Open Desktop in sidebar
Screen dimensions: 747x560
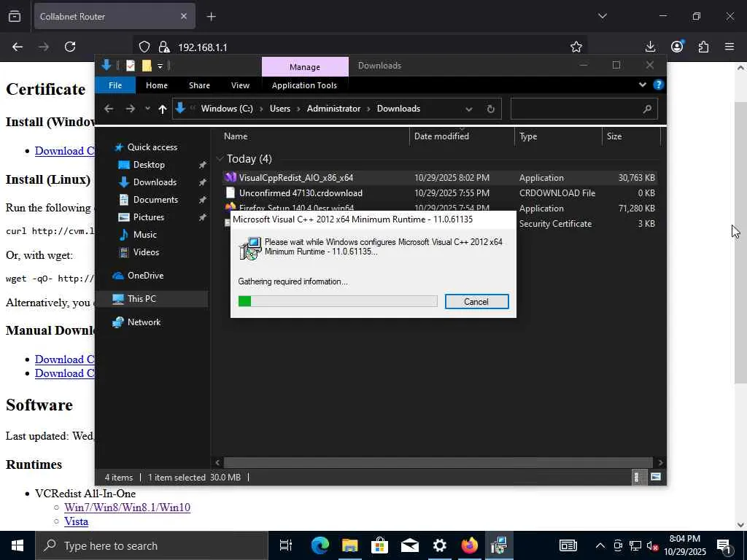click(149, 165)
